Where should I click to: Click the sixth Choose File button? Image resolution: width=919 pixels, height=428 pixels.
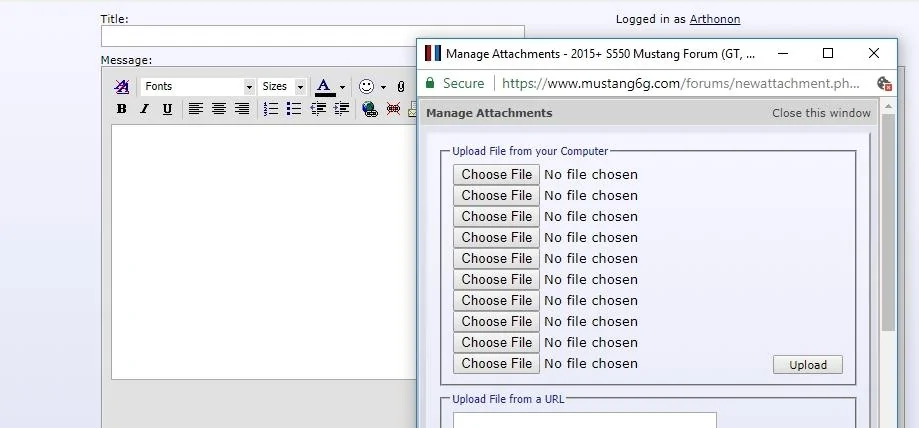coord(496,280)
